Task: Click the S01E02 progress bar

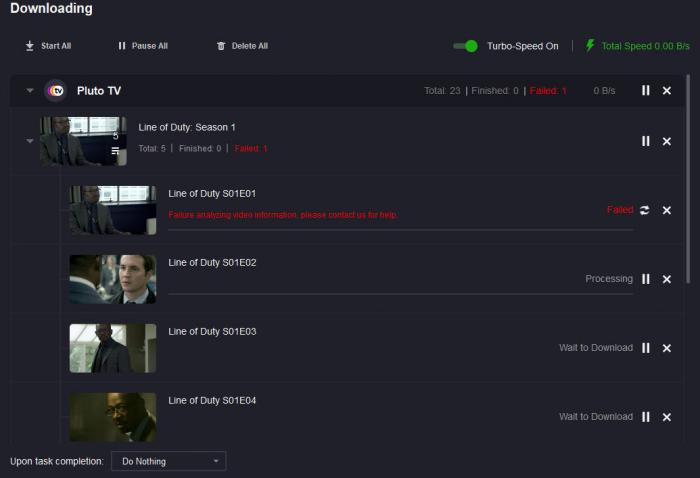Action: (400, 294)
